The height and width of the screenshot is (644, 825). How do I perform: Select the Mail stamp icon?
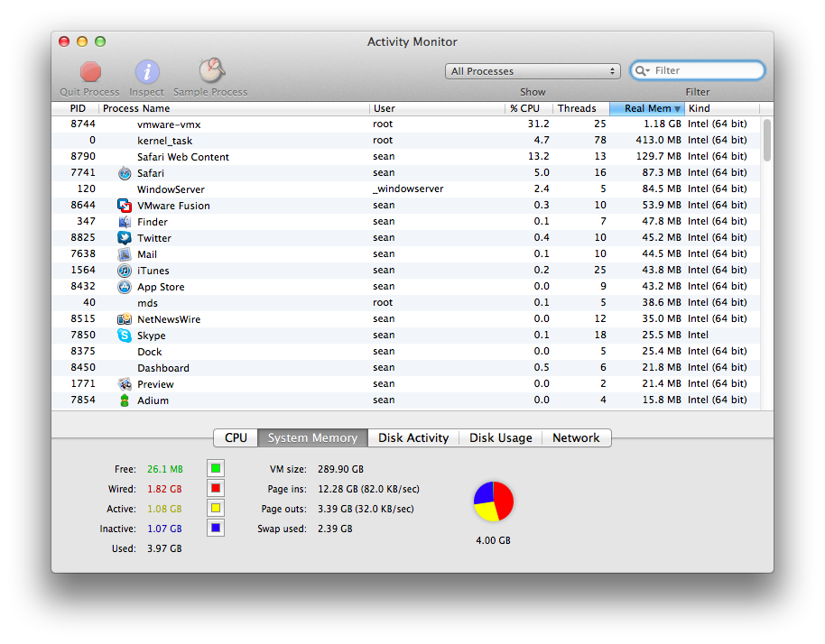(125, 254)
